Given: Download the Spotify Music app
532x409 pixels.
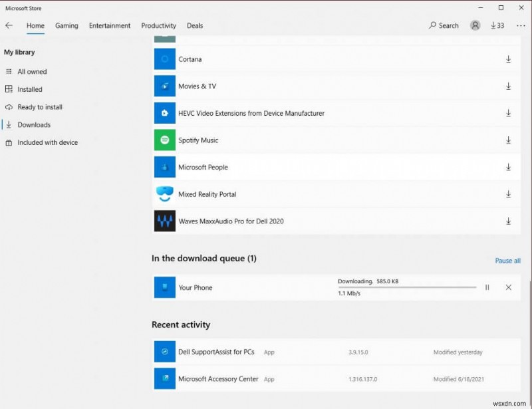Looking at the screenshot, I should pyautogui.click(x=509, y=140).
